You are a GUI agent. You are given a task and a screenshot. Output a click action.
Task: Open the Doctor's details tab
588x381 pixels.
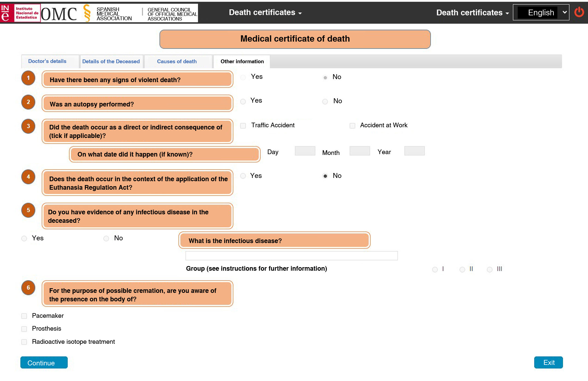[47, 61]
